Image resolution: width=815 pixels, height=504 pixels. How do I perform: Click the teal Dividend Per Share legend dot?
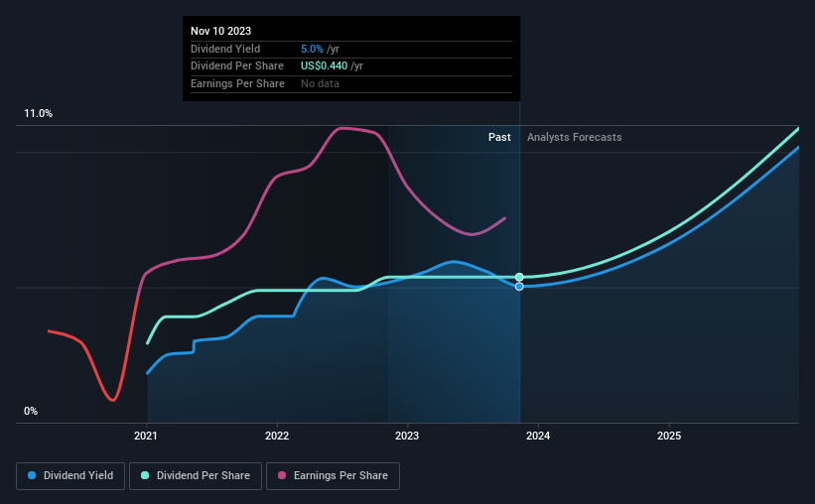pyautogui.click(x=145, y=475)
